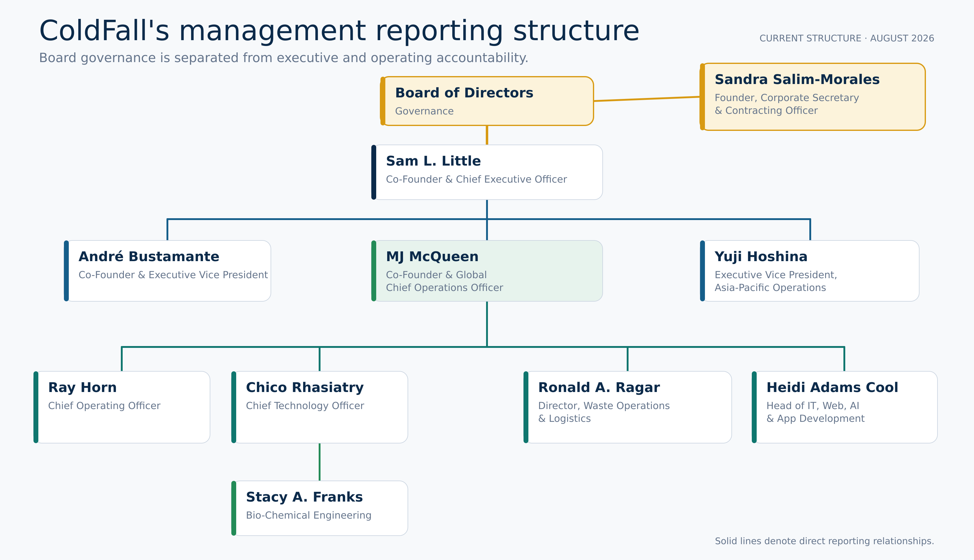The image size is (974, 560).
Task: Click the title 'ColdFall's management reporting structure'
Action: 340,31
